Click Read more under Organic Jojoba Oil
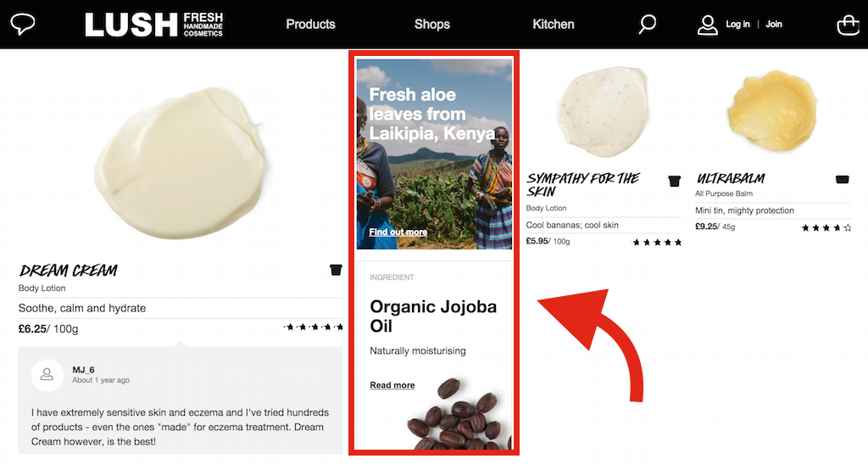This screenshot has width=868, height=470. coord(392,385)
